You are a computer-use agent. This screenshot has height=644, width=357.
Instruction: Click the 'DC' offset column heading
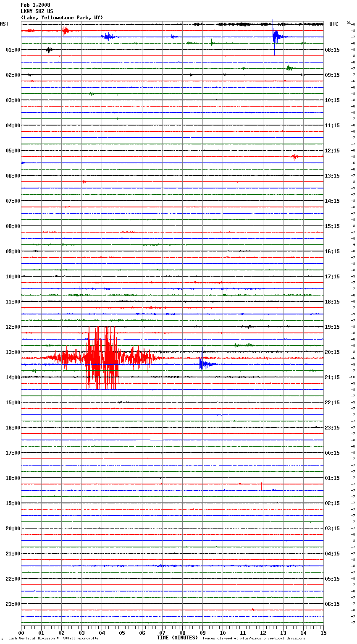[x=349, y=23]
